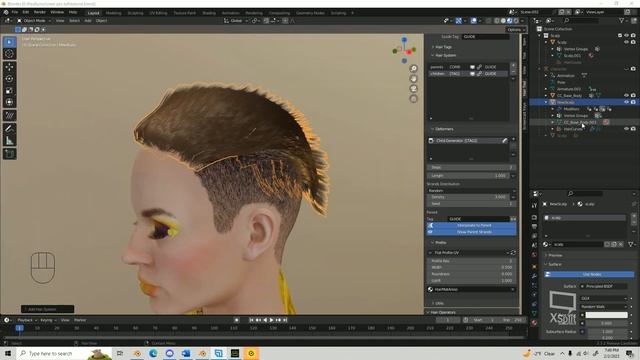Adjust the Density slider
This screenshot has width=640, height=360.
(x=468, y=197)
